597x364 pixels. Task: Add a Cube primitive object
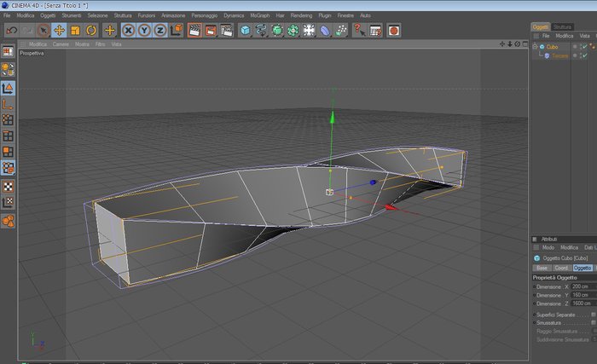(x=246, y=31)
